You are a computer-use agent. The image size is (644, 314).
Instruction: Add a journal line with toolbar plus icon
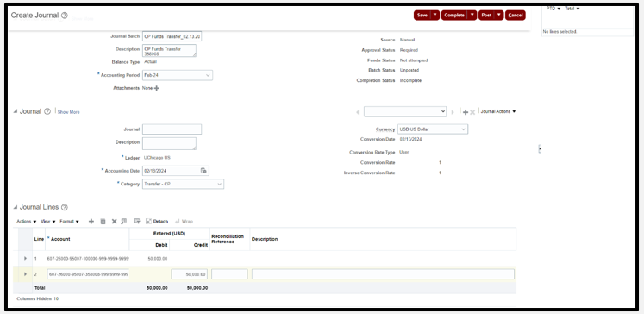coord(91,221)
